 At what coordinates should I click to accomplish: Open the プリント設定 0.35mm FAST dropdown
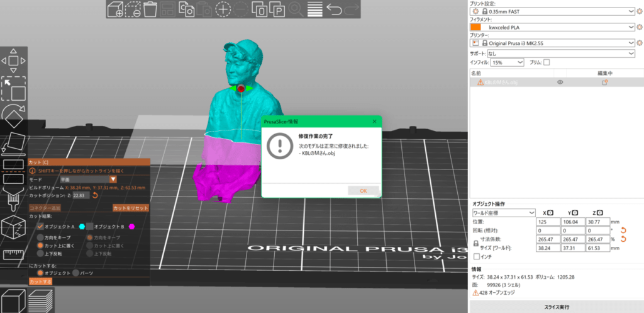pos(552,11)
